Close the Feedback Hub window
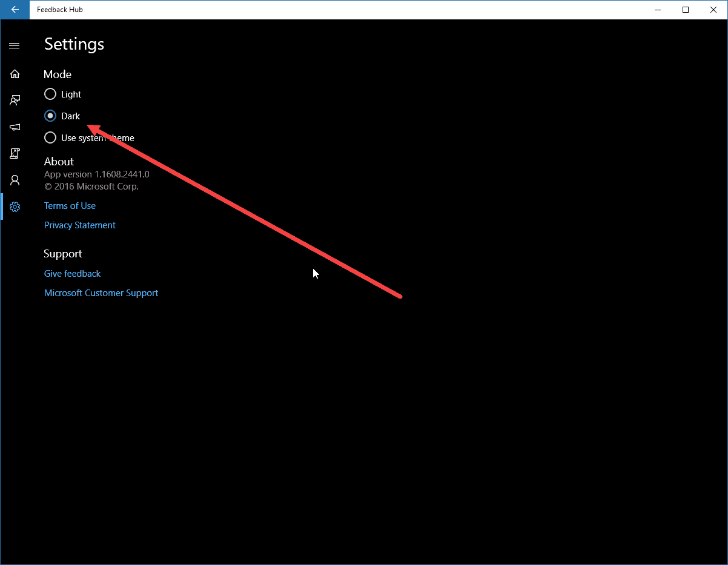 click(x=713, y=10)
